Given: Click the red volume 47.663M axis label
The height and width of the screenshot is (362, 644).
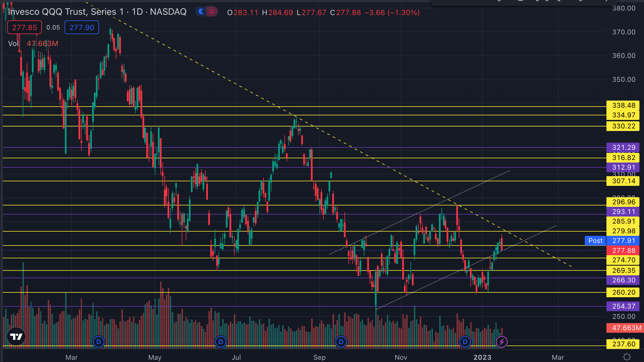Looking at the screenshot, I should 625,328.
